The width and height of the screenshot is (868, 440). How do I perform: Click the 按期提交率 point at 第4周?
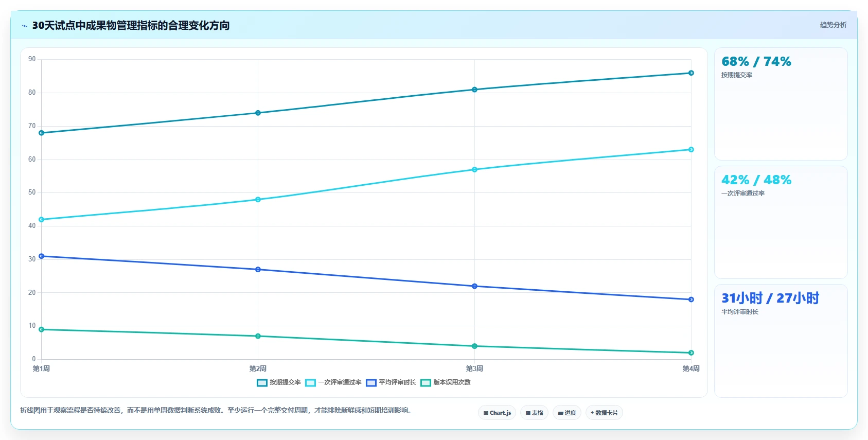click(x=691, y=73)
